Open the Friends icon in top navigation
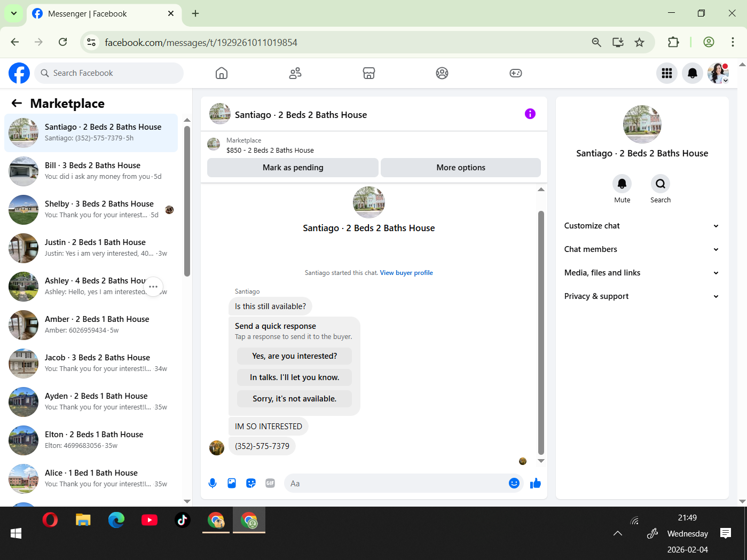747x560 pixels. tap(295, 73)
